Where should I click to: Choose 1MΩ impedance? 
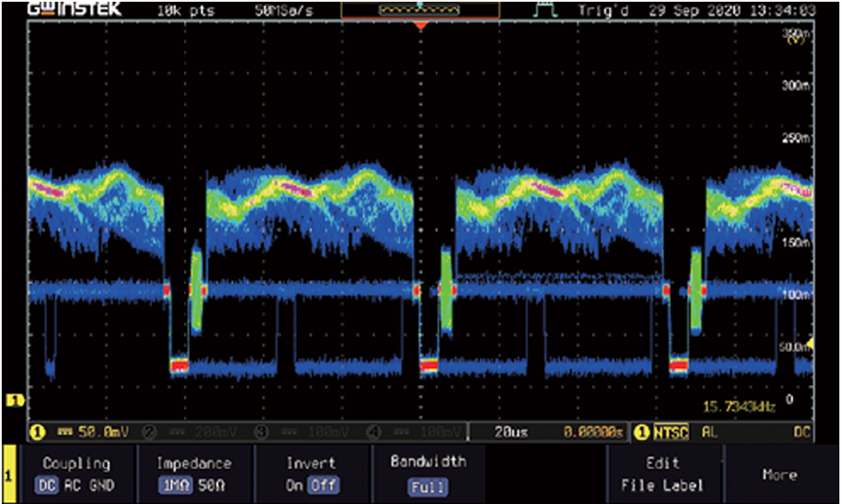pos(175,486)
